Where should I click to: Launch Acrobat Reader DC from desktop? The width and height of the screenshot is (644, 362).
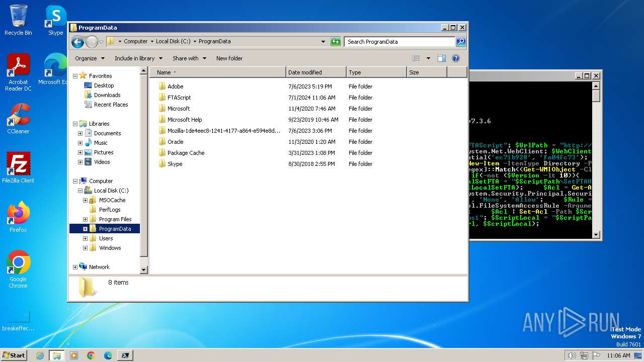18,72
